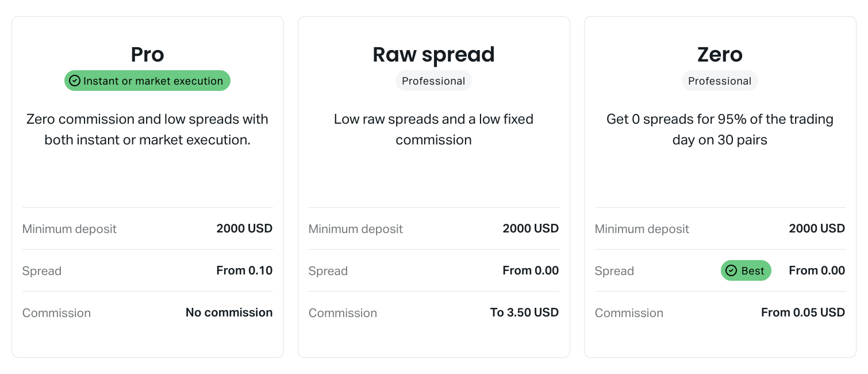Click Raw spread's From 0.00 spread value
This screenshot has height=374, width=868.
(x=531, y=270)
